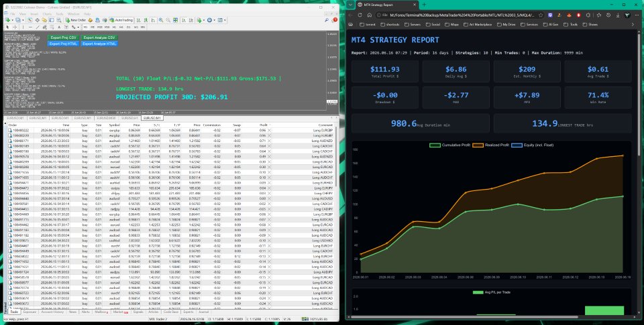Viewport: 644px width, 325px height.
Task: Switch to H1 timeframe
Action: coord(114,27)
